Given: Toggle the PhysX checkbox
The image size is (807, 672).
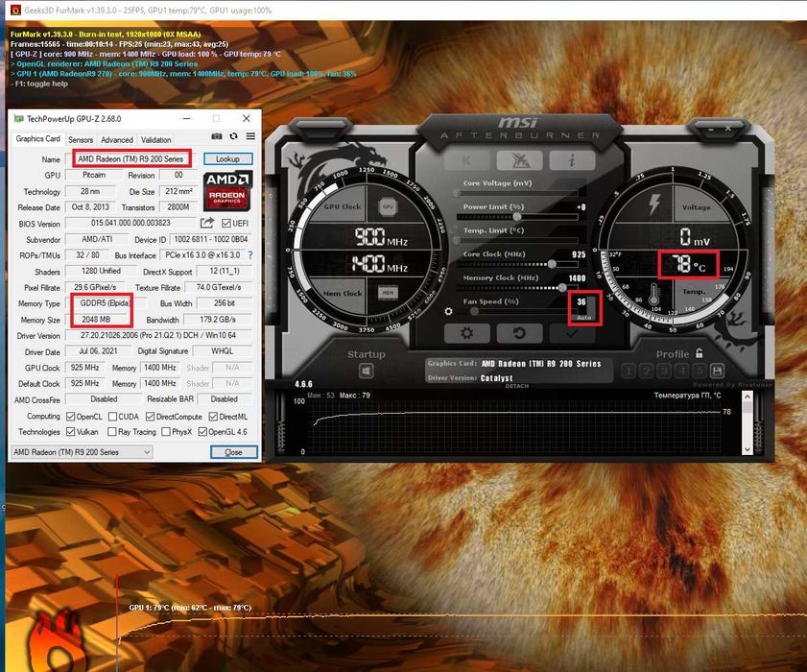Looking at the screenshot, I should 166,432.
